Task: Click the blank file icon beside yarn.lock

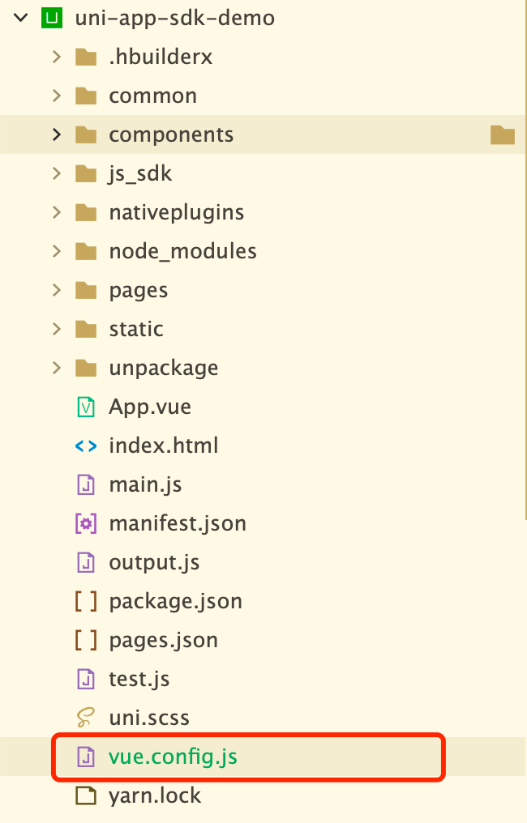Action: 86,796
